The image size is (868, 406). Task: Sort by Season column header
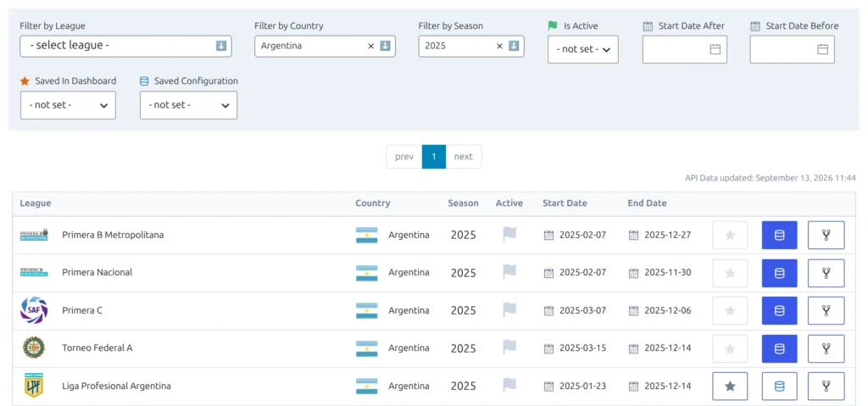click(464, 203)
